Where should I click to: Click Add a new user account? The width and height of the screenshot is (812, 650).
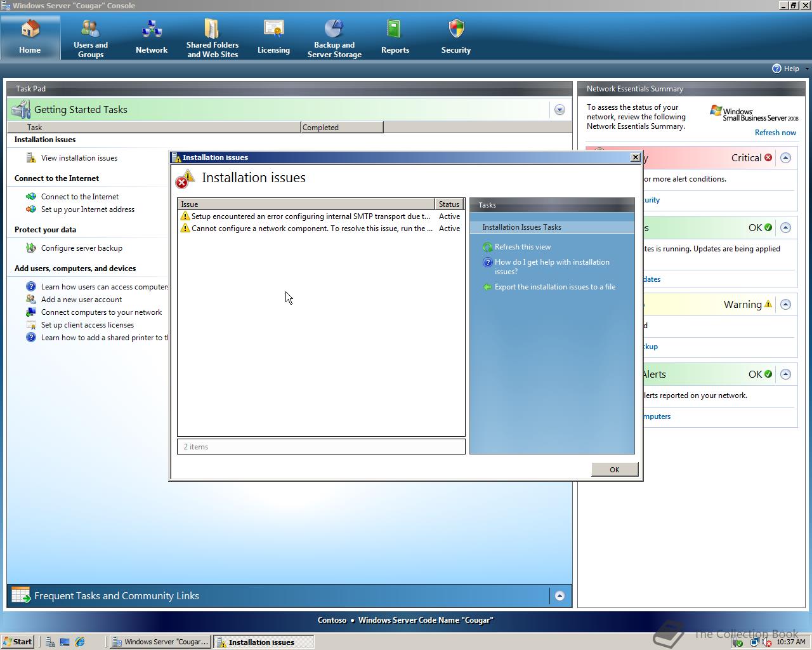point(81,300)
